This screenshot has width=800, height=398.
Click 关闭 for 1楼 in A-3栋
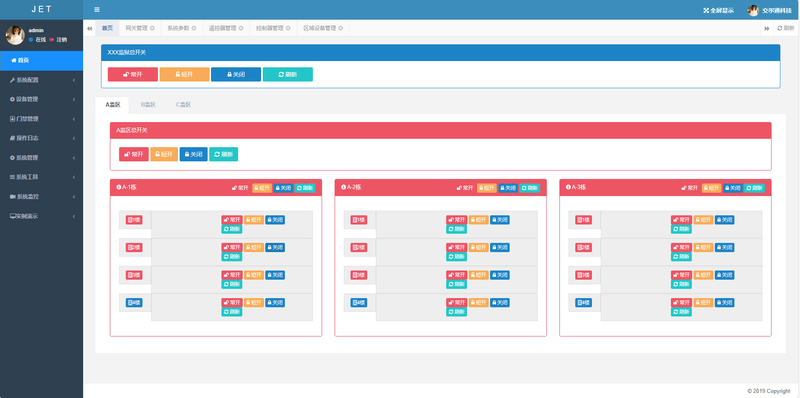(x=724, y=220)
